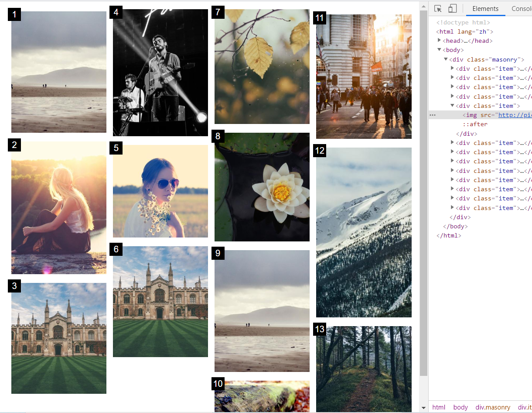Image resolution: width=532 pixels, height=413 pixels.
Task: Click image 7, yellow autumn leaves
Action: 262,66
